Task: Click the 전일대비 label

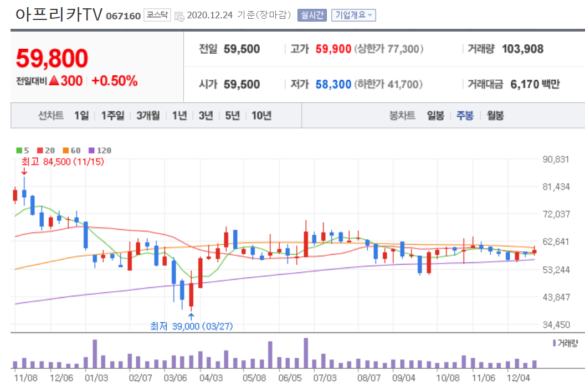Action: pos(32,81)
